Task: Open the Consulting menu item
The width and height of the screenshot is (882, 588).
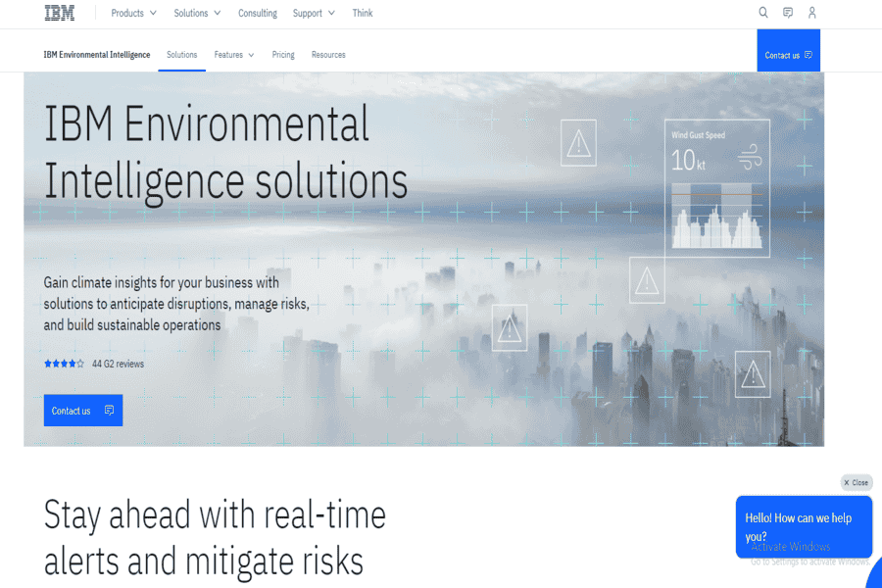Action: (x=258, y=13)
